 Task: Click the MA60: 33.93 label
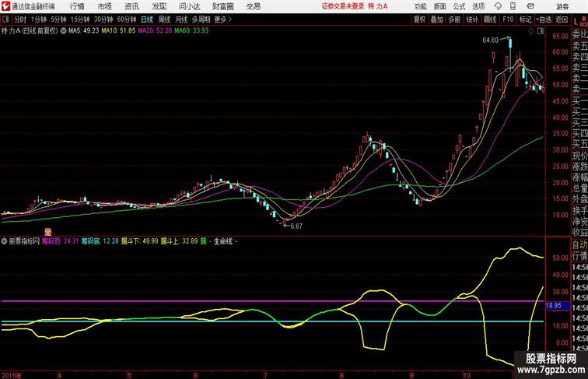191,31
